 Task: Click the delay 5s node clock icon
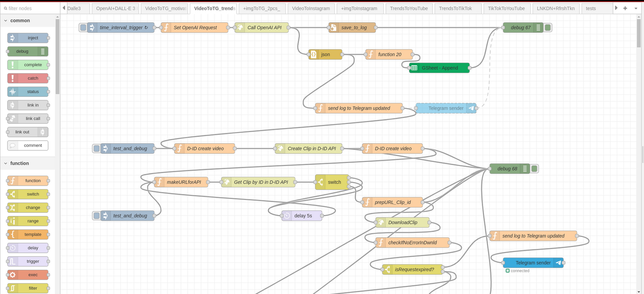click(x=287, y=216)
